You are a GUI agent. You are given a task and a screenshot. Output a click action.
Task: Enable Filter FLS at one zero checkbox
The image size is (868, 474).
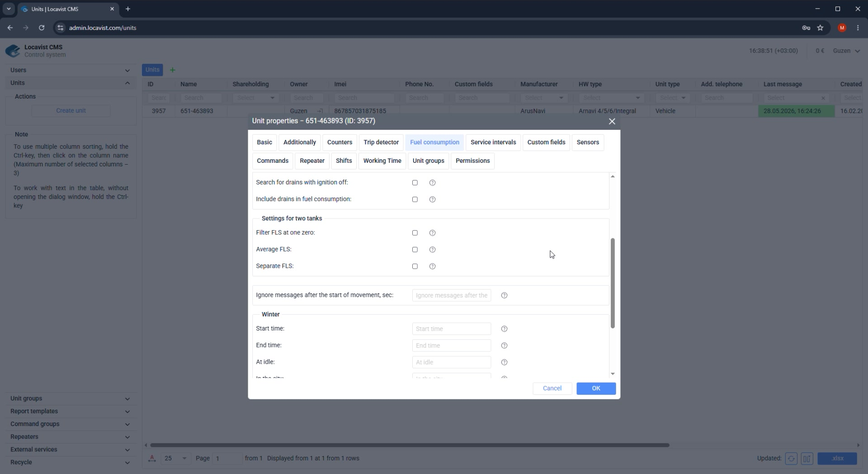[x=415, y=233]
